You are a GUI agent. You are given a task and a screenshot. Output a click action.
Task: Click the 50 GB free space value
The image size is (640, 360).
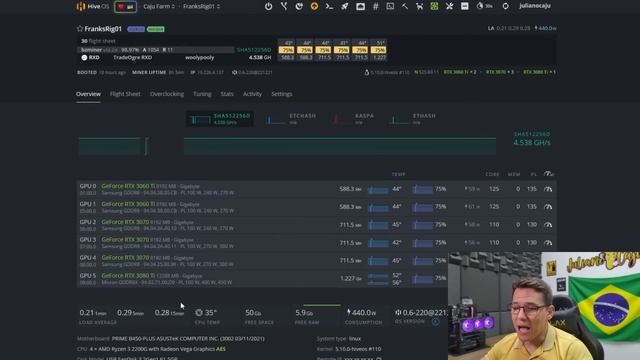pos(253,313)
